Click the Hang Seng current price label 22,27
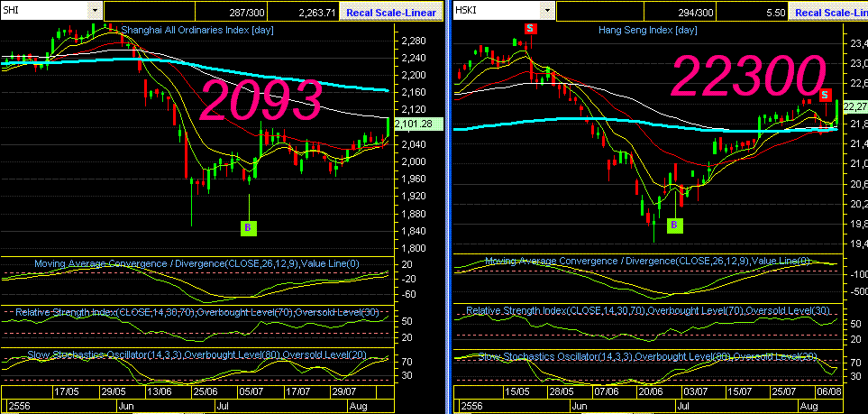The height and width of the screenshot is (414, 868). click(x=855, y=106)
